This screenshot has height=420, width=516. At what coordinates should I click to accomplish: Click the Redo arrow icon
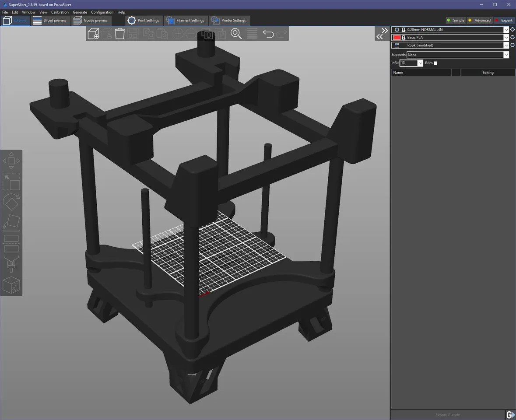tap(281, 34)
